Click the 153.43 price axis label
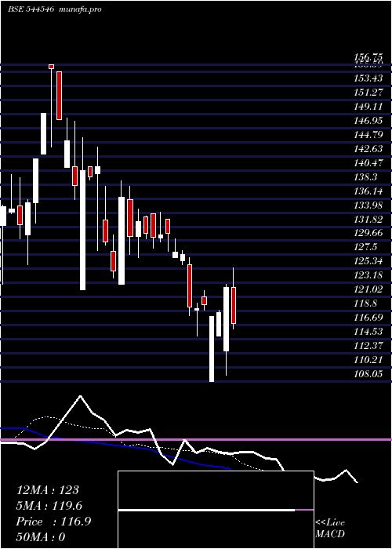Viewport: 392px width, 549px height. pos(368,78)
